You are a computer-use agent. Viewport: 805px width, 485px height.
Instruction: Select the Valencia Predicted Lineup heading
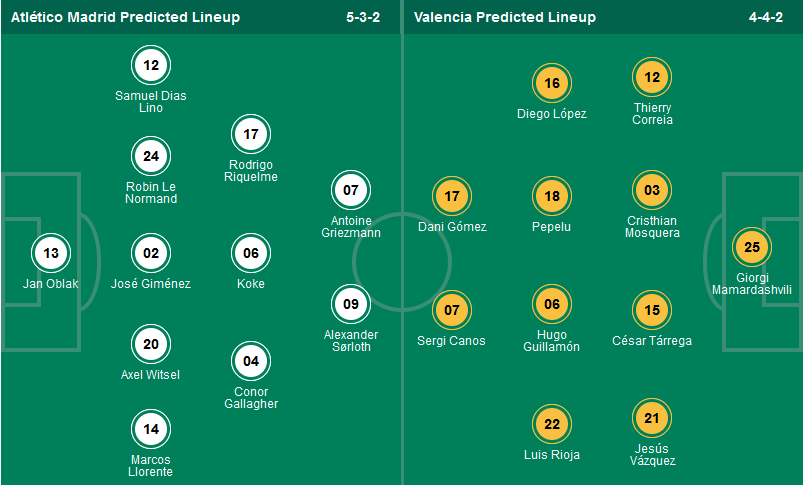[504, 17]
